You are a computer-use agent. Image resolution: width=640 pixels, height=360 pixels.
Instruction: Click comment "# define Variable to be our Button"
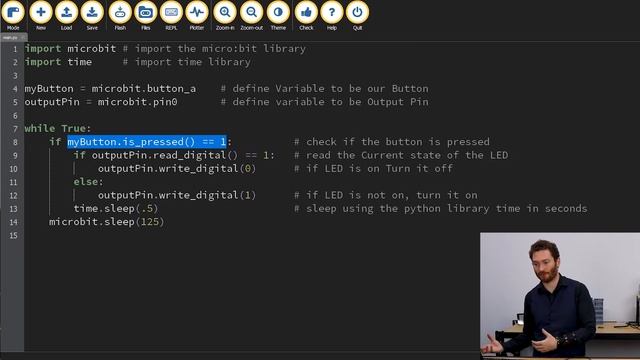(x=325, y=89)
